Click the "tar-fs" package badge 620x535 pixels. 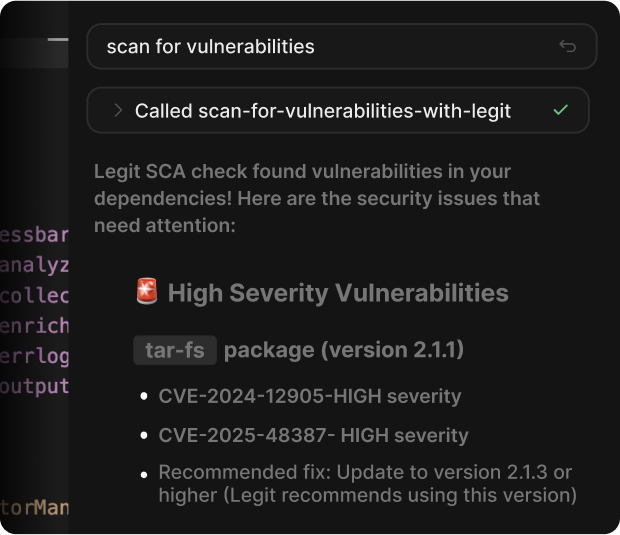click(x=174, y=351)
